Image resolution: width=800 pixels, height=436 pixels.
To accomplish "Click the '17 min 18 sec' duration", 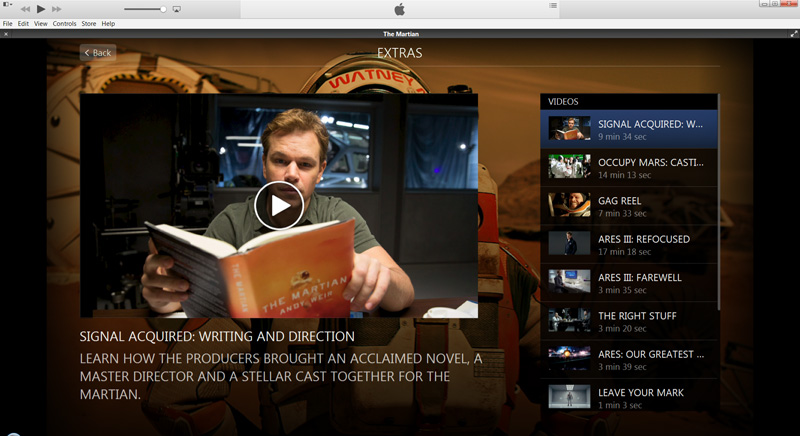I will pyautogui.click(x=624, y=251).
